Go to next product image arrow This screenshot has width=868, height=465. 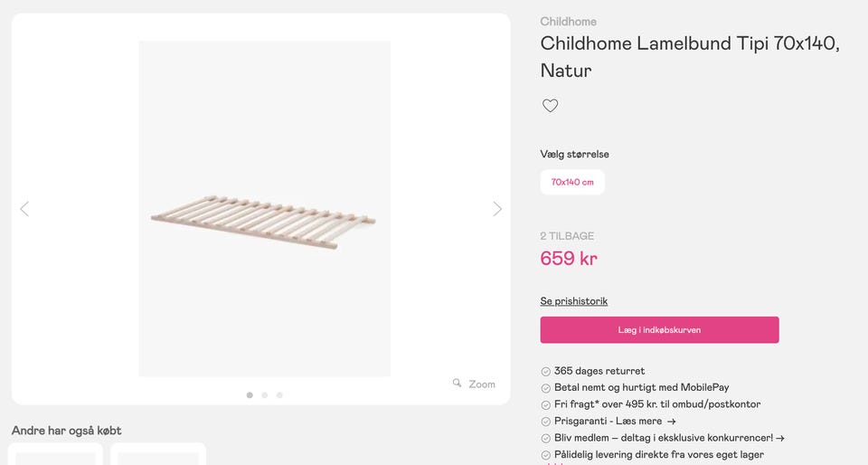(497, 209)
